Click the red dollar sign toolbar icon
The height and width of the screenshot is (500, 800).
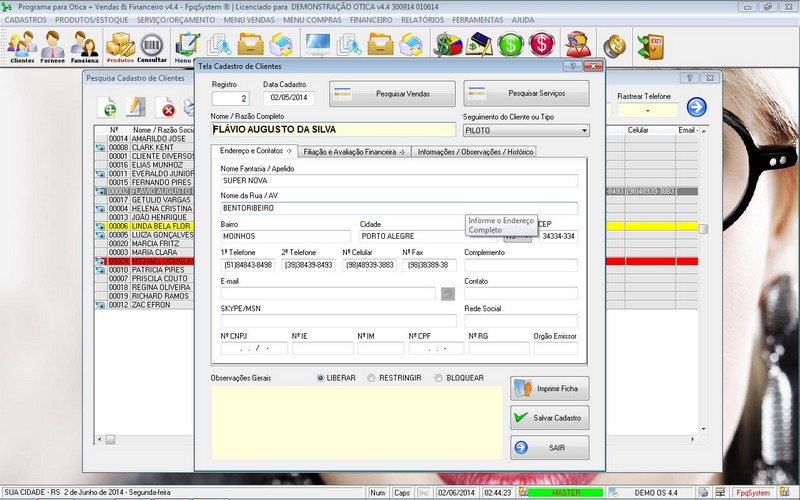542,45
